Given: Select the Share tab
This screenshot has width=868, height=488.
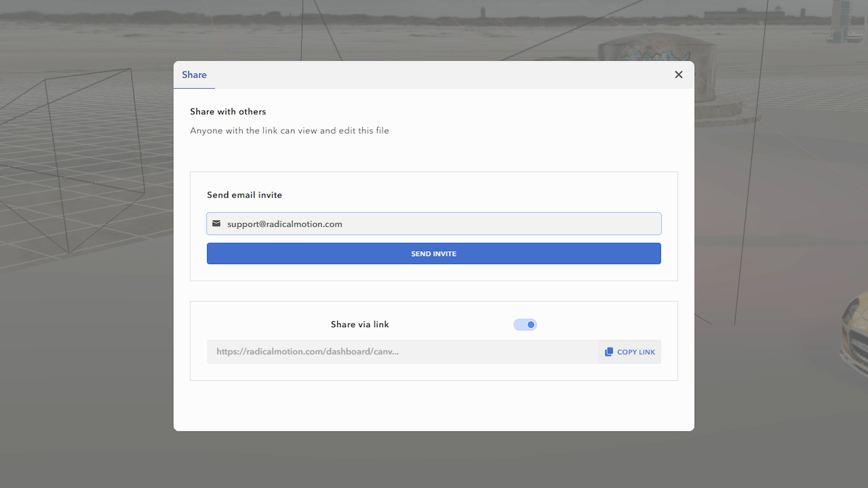Looking at the screenshot, I should [x=194, y=75].
